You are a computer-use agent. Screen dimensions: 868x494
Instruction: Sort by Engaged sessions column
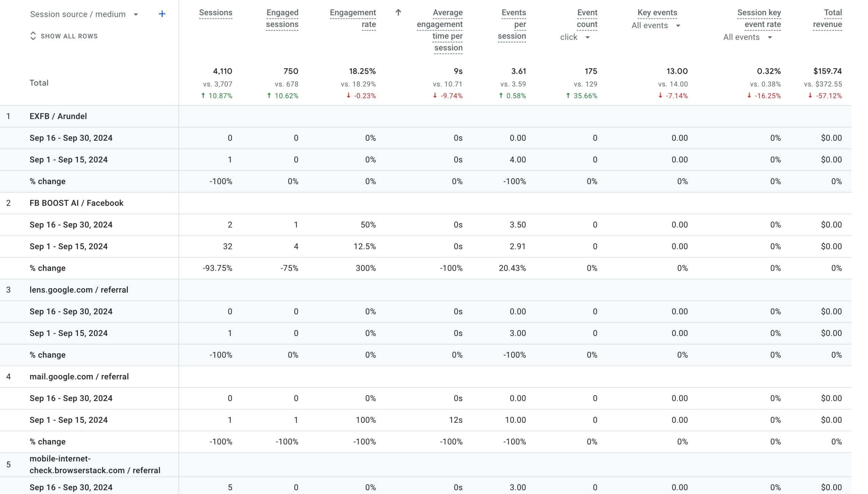pos(282,18)
